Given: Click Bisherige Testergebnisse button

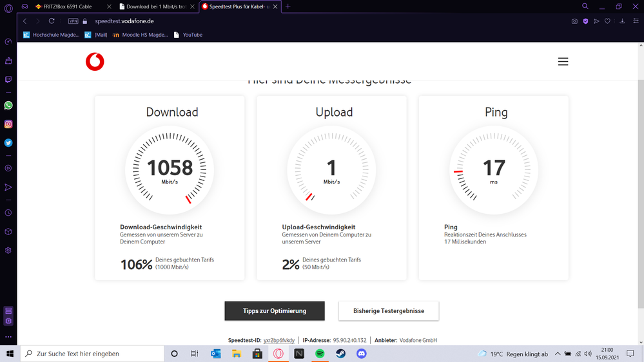Looking at the screenshot, I should (x=389, y=310).
